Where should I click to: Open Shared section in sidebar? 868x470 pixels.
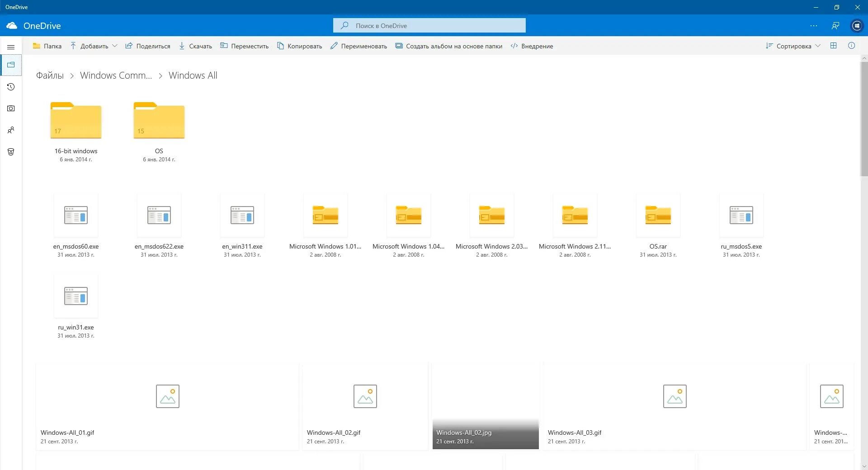pos(11,130)
